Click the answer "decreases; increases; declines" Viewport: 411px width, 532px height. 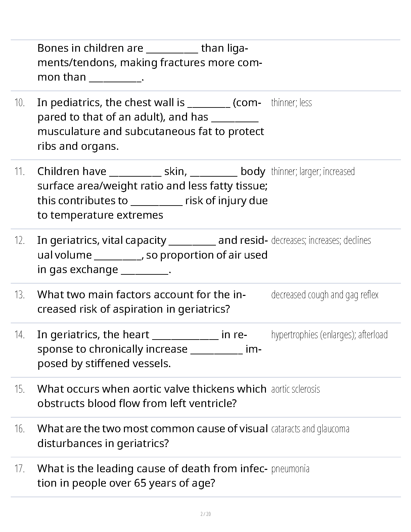point(321,240)
